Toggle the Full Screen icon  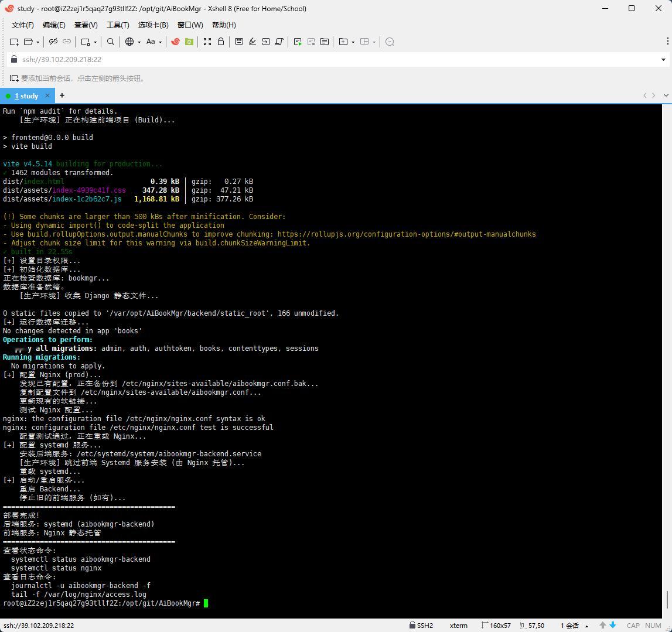[207, 42]
